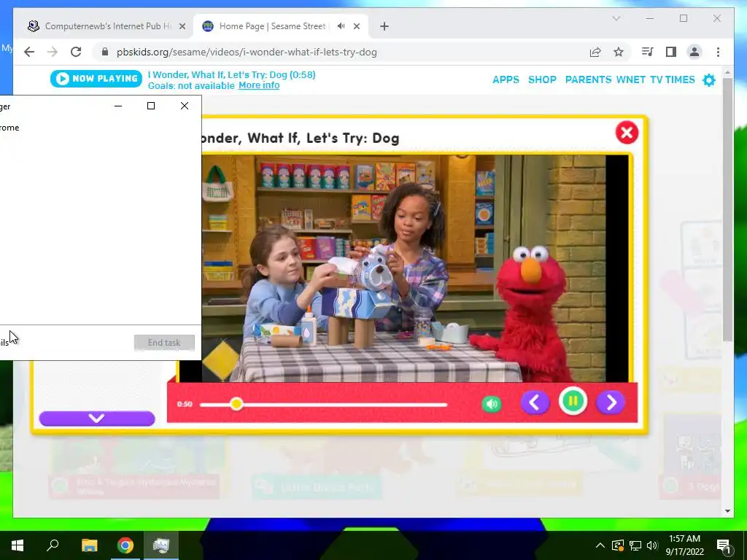The image size is (747, 560).
Task: Mute the Sesame Street tab audio icon
Action: (x=341, y=26)
